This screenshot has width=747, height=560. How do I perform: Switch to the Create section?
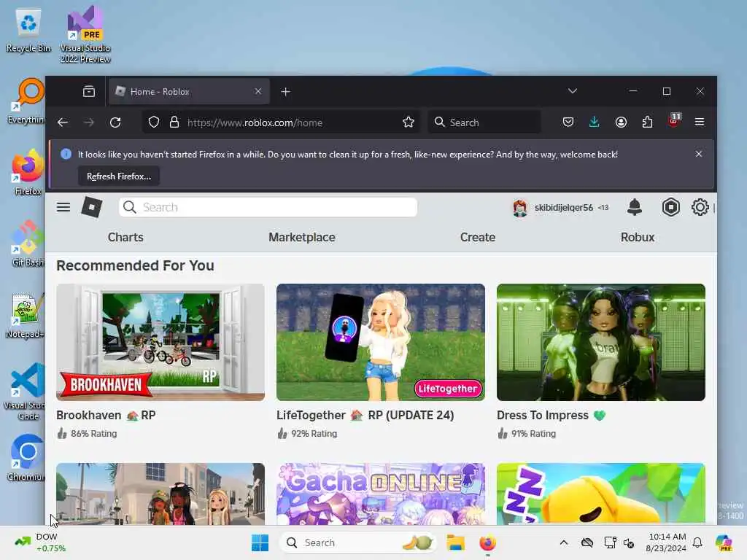click(477, 237)
